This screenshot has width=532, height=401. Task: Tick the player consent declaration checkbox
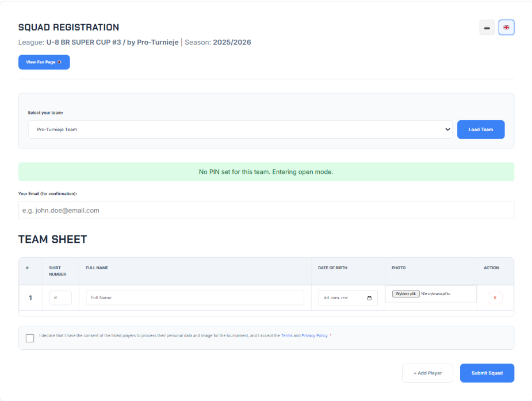coord(30,338)
